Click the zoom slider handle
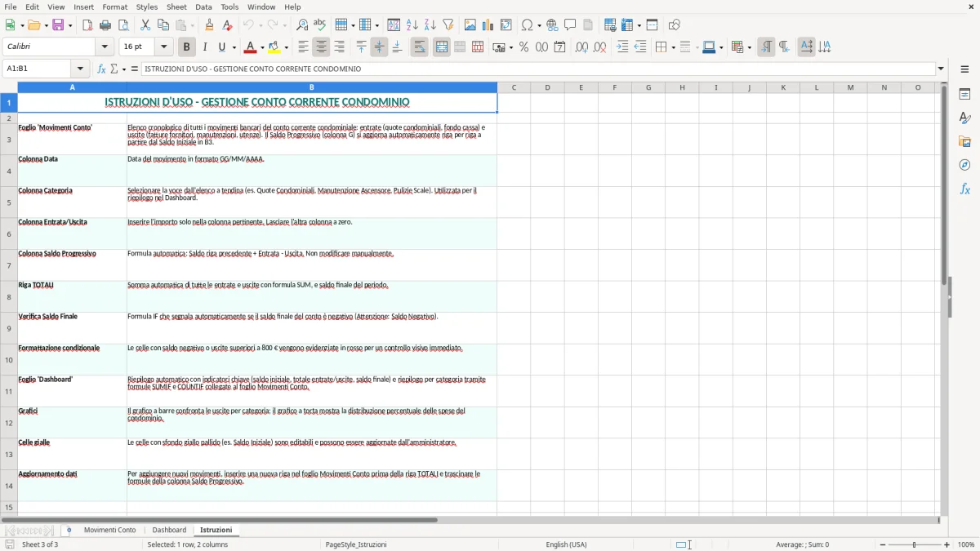The width and height of the screenshot is (980, 551). (x=915, y=544)
